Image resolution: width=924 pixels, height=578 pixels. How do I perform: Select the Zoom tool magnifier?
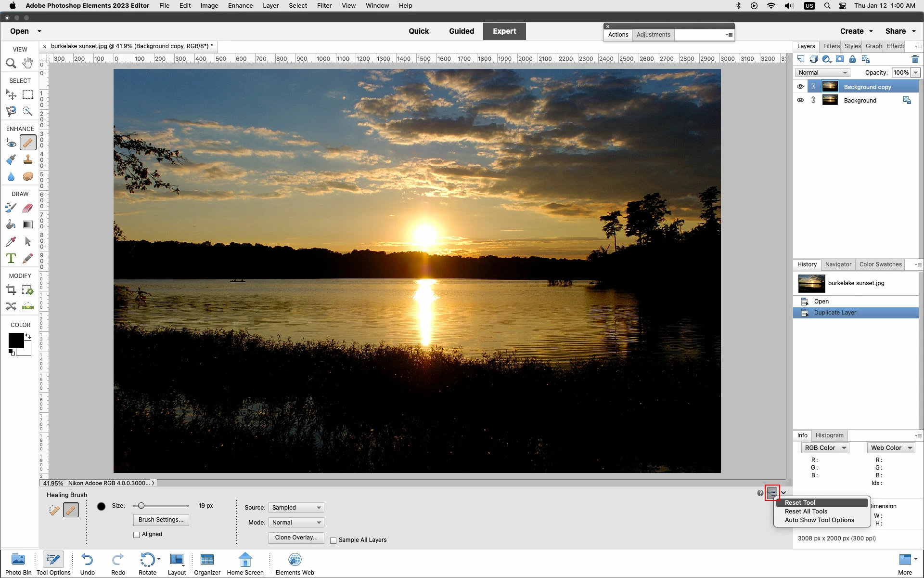11,63
